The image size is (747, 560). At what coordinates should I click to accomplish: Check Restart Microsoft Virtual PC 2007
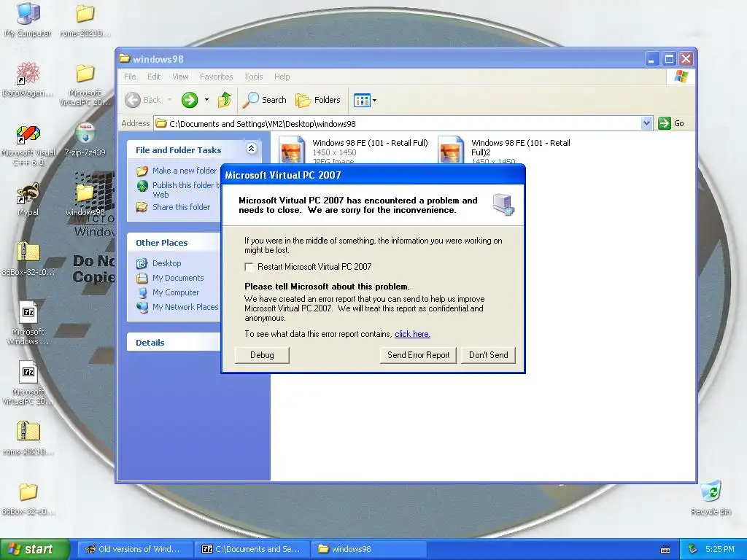(x=249, y=267)
